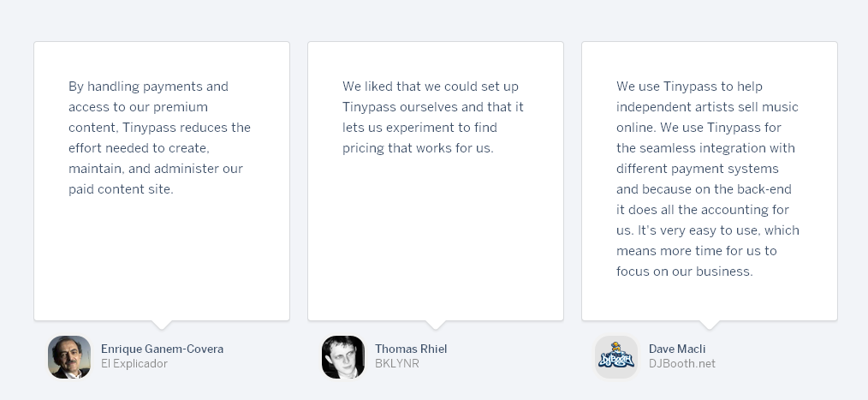Click the Thomas Rhiel name text
868x400 pixels.
[411, 349]
